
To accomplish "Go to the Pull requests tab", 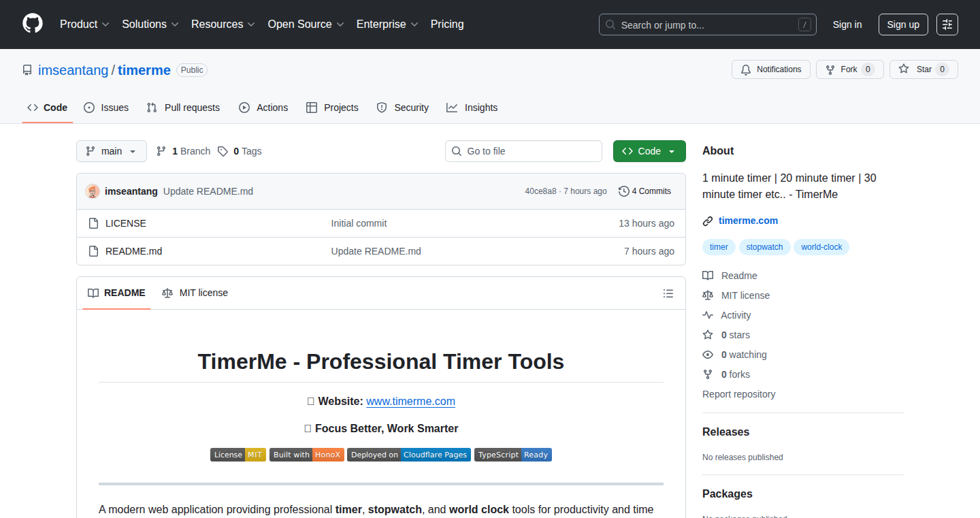I will point(184,108).
